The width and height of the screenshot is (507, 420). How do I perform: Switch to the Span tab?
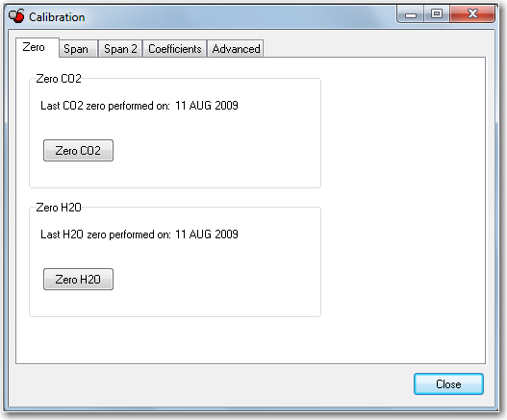[x=78, y=49]
